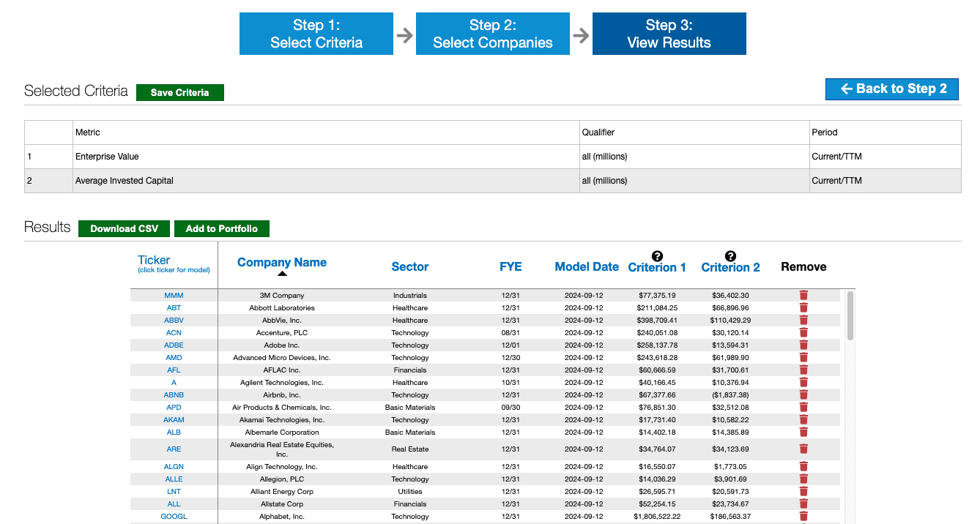Remove Albemarle Corporation from results
The image size is (980, 524).
(803, 433)
